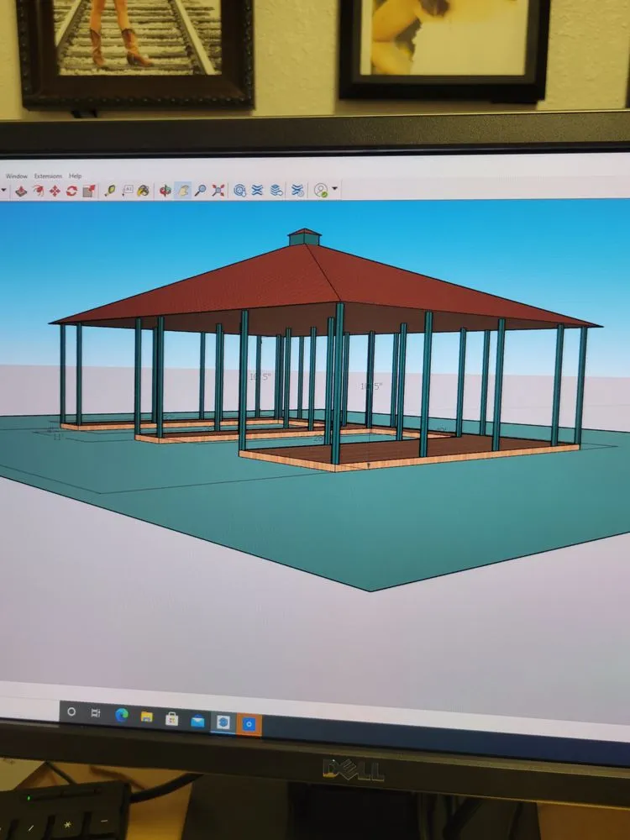Select the Paint Bucket tool
The height and width of the screenshot is (840, 630).
point(144,191)
